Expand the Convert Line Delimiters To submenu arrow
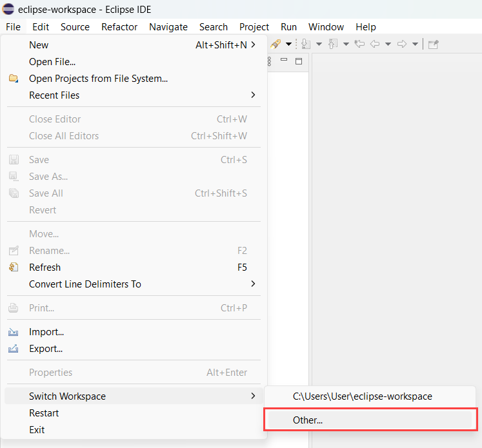 pyautogui.click(x=253, y=284)
